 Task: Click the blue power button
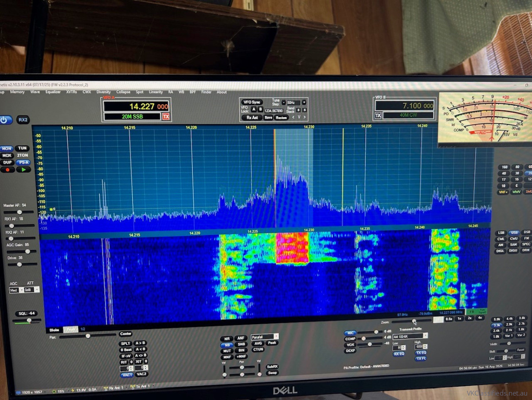click(x=5, y=120)
